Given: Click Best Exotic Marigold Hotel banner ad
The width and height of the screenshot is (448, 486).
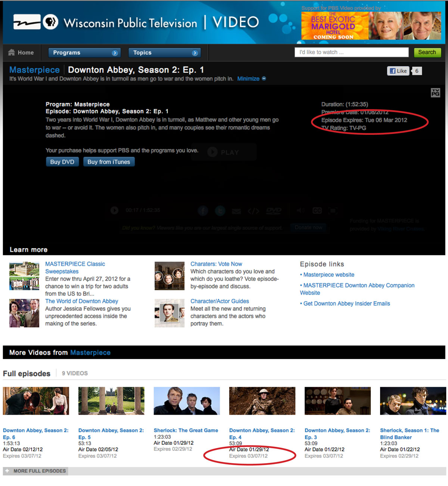Looking at the screenshot, I should click(371, 25).
